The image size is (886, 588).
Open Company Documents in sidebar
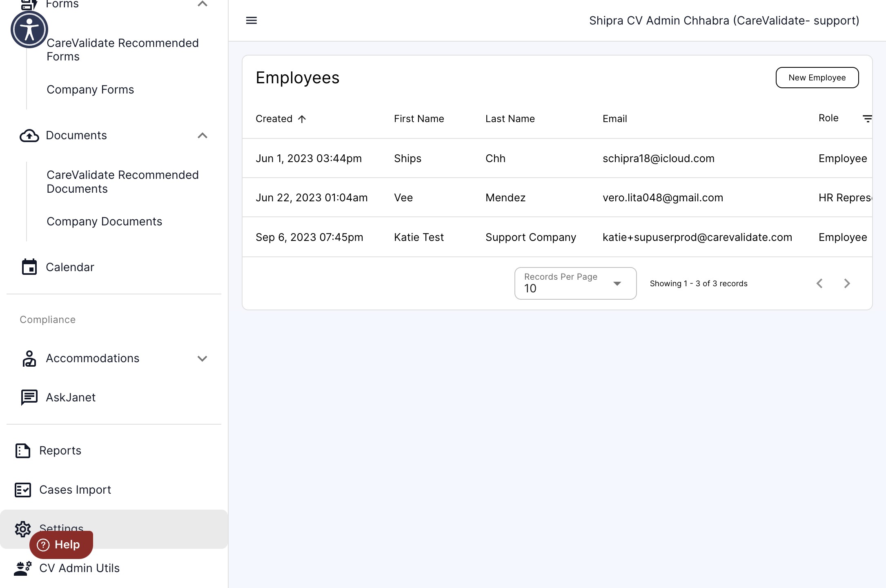coord(105,221)
